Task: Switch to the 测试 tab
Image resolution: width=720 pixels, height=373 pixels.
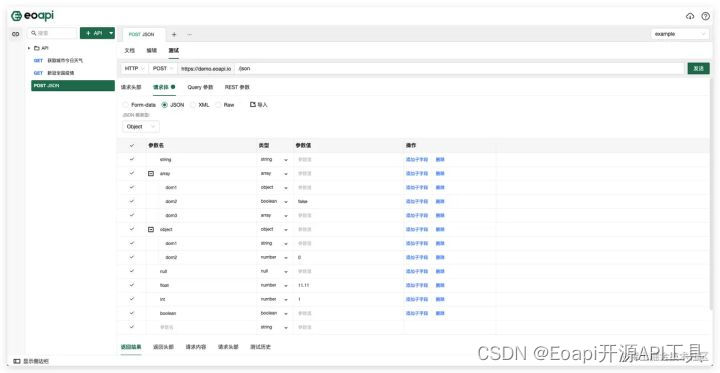Action: pyautogui.click(x=173, y=50)
